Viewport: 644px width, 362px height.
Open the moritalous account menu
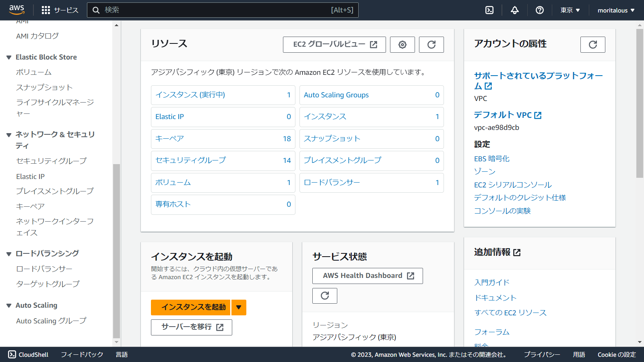[x=615, y=10]
